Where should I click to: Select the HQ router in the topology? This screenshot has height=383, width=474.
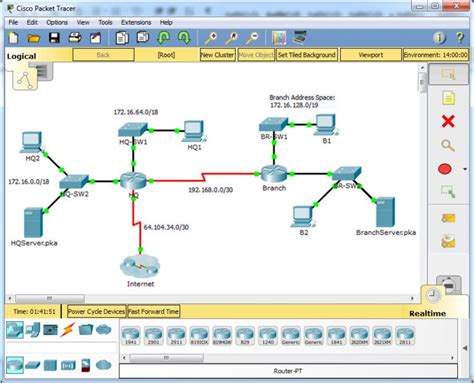(133, 181)
